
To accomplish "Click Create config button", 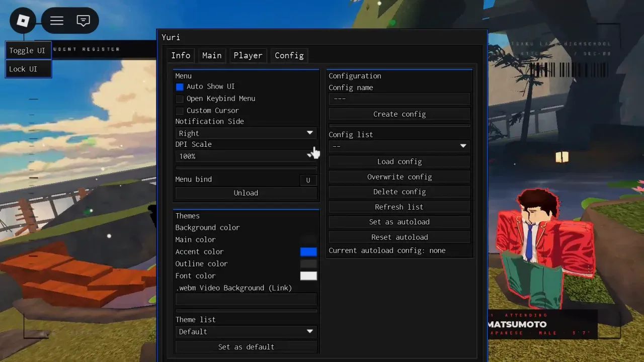I will point(399,114).
